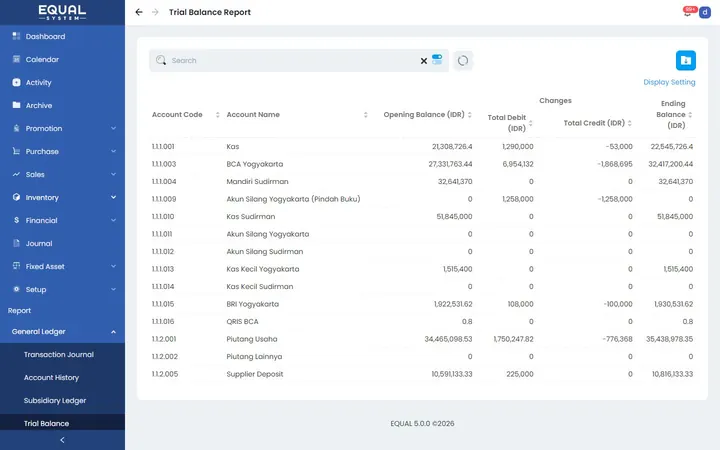The image size is (720, 450).
Task: Select the Kas Sudirman account name
Action: tap(251, 216)
